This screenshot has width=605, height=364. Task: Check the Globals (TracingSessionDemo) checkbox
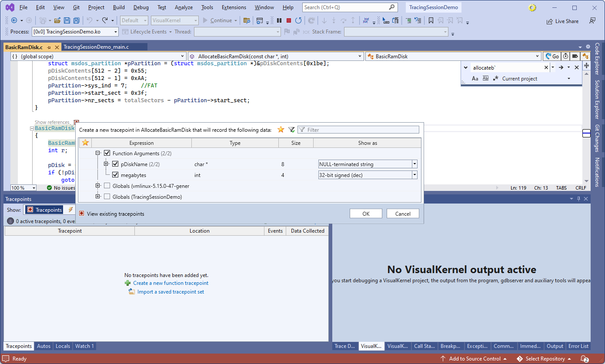107,197
